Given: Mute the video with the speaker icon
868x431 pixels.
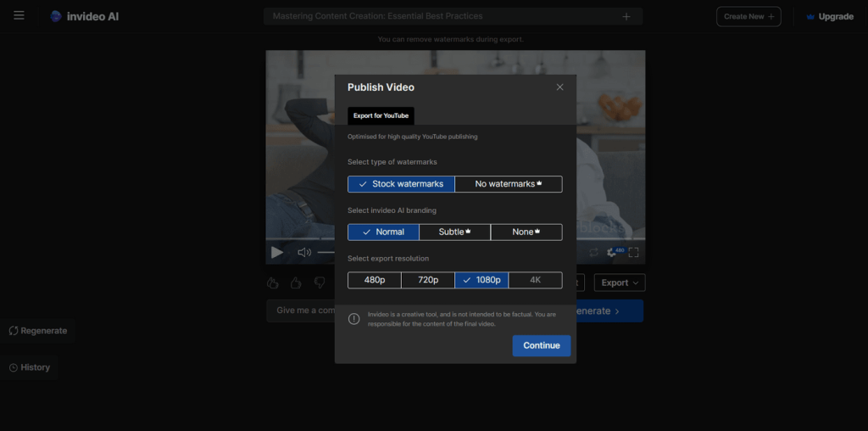Looking at the screenshot, I should [x=304, y=253].
